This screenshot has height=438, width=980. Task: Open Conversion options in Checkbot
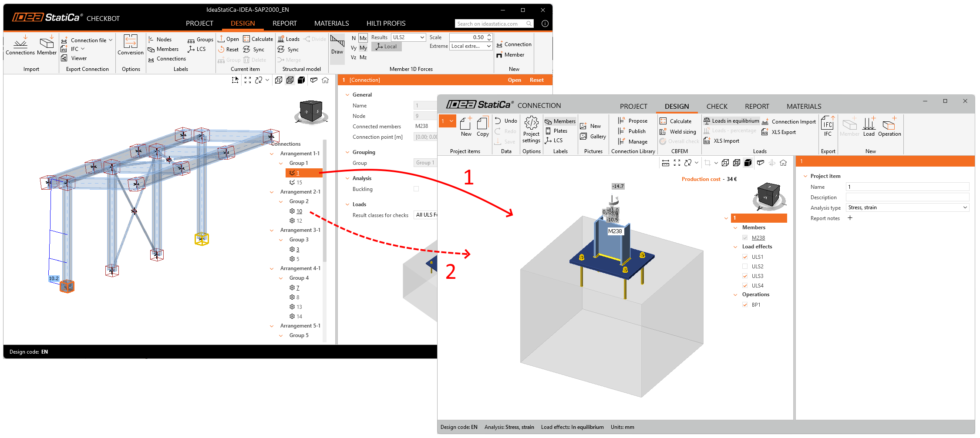(x=131, y=45)
